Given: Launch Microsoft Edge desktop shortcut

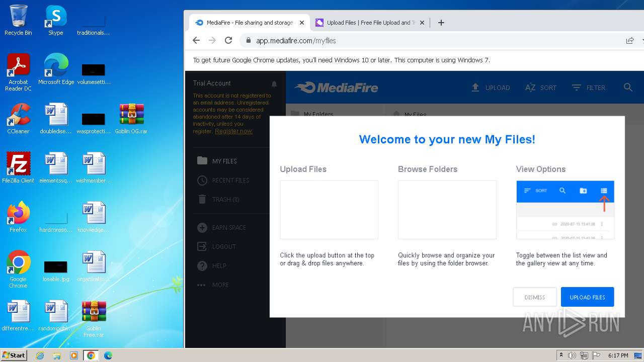Looking at the screenshot, I should (56, 69).
